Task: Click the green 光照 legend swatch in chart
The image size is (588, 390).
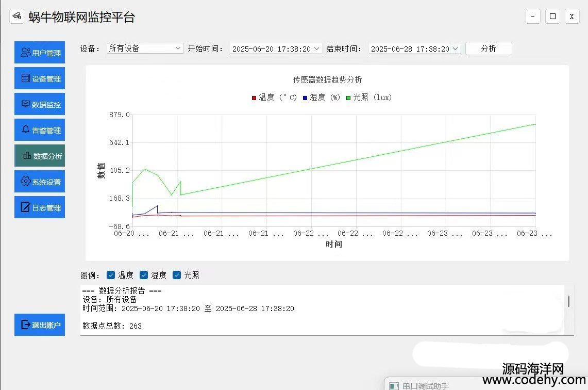Action: click(x=348, y=98)
